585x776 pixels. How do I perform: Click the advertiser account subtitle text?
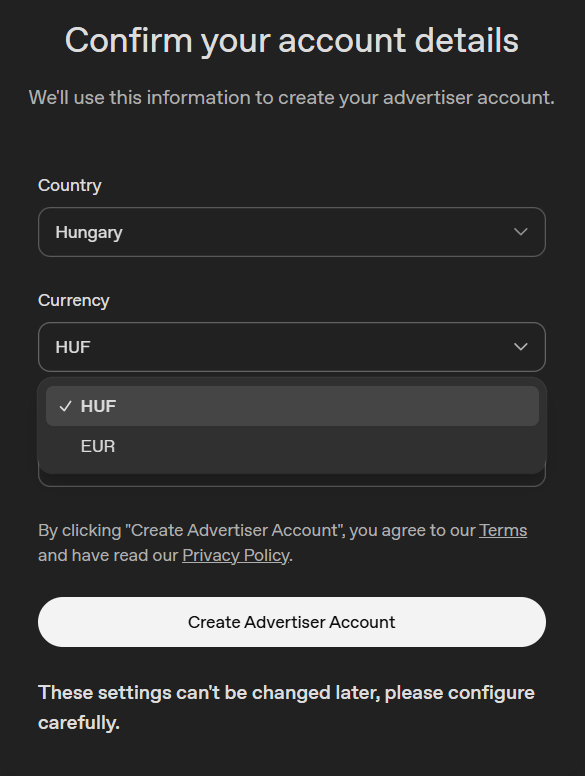[x=292, y=97]
